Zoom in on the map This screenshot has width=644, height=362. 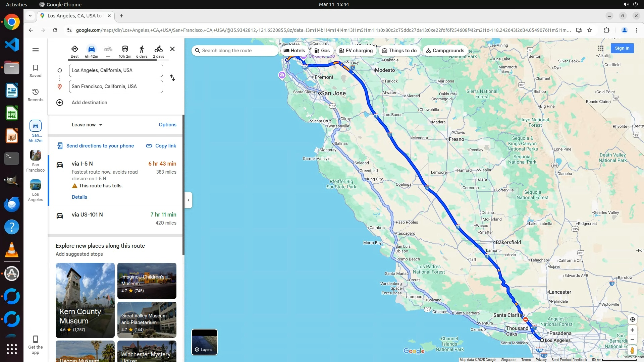pyautogui.click(x=632, y=330)
